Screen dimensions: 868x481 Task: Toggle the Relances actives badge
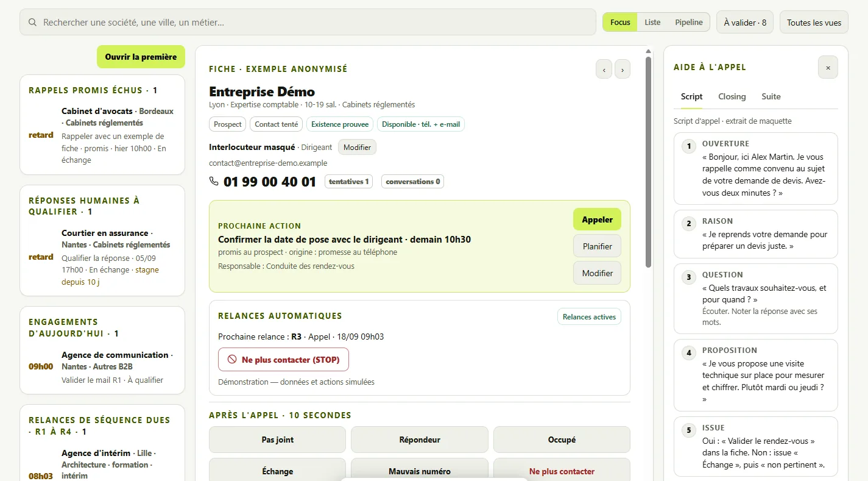(589, 317)
